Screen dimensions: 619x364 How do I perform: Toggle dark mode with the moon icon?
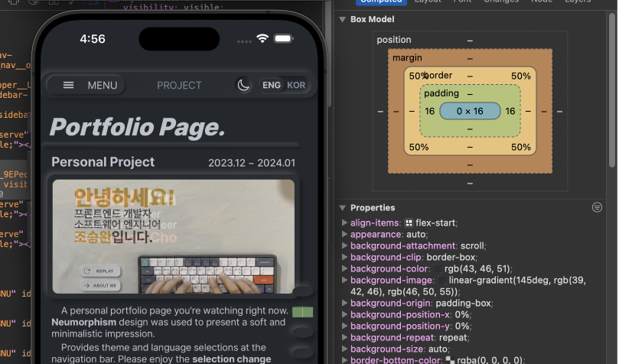click(x=243, y=85)
